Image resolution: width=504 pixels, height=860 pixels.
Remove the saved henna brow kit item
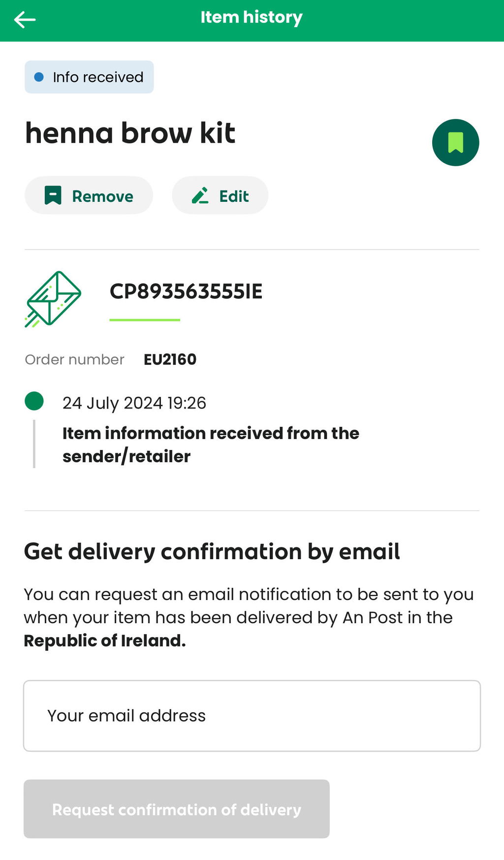click(89, 195)
